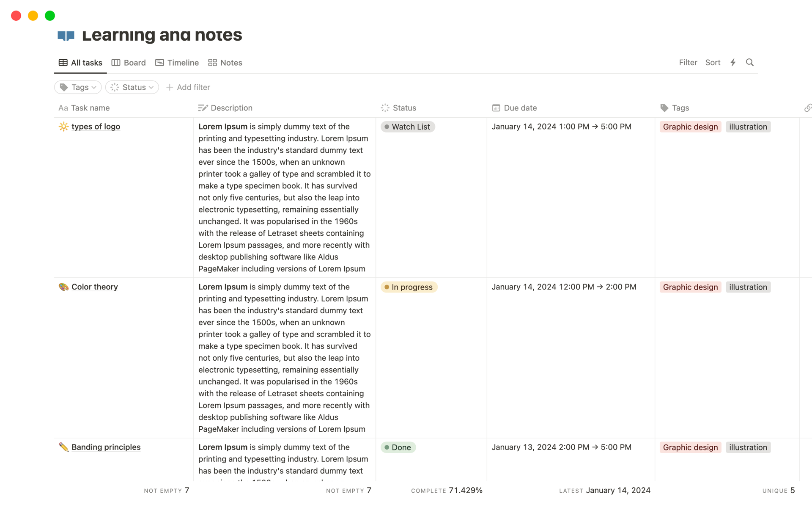
Task: Expand the Tags filter dropdown
Action: pyautogui.click(x=78, y=87)
